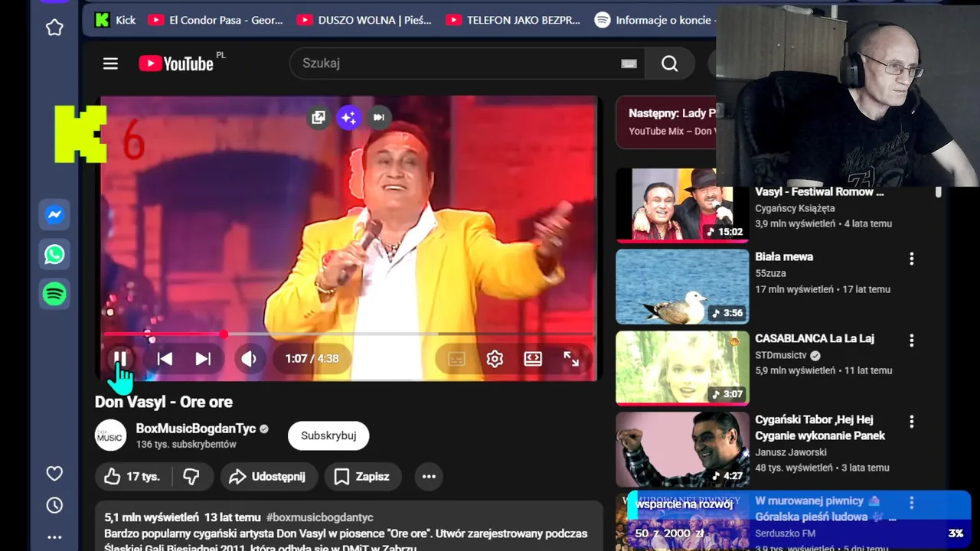Open the 55zuza channel name
980x551 pixels.
click(x=770, y=273)
